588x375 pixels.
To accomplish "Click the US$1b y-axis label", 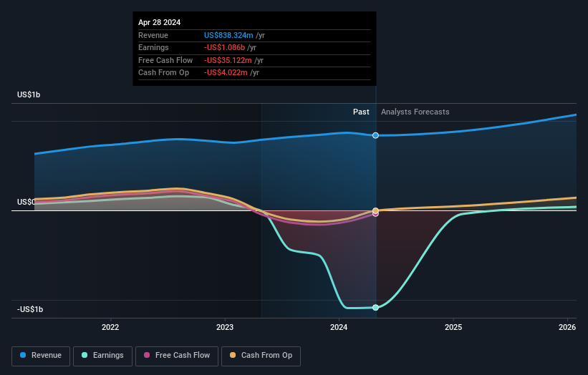I will (29, 94).
